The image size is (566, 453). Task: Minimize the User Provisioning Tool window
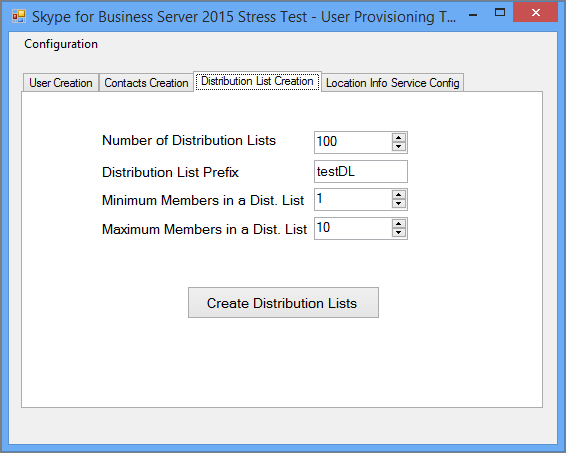tap(473, 15)
